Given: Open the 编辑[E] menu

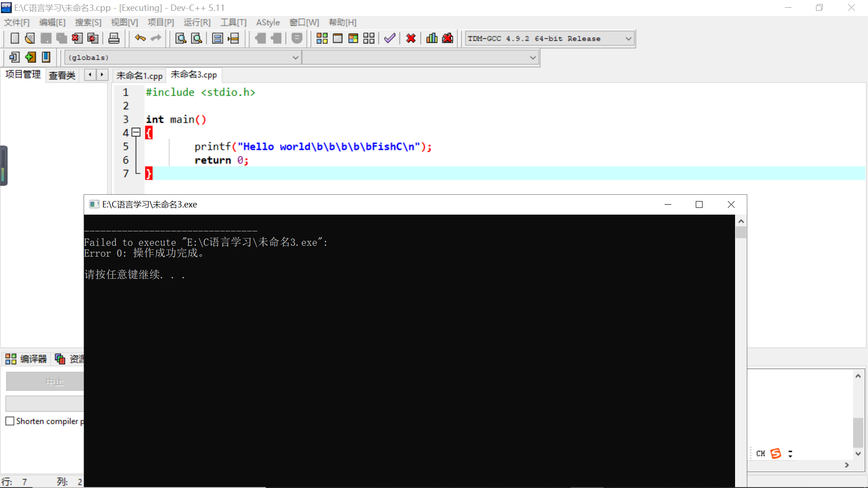Looking at the screenshot, I should tap(52, 23).
